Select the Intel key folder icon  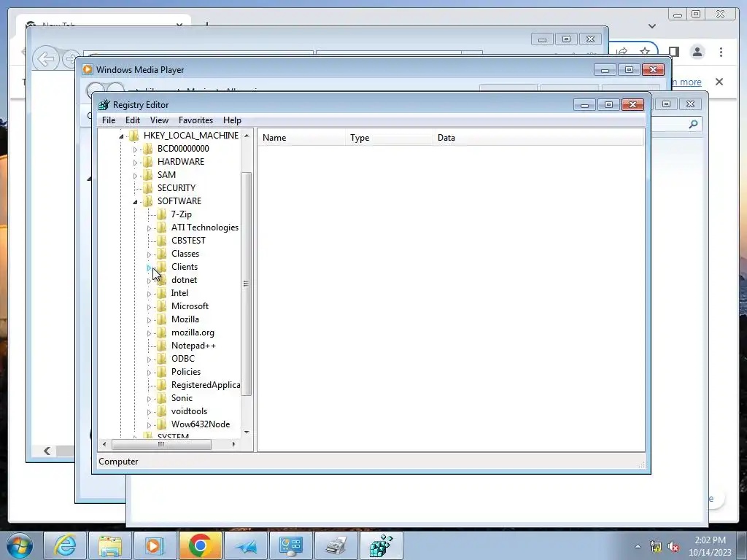tap(162, 293)
